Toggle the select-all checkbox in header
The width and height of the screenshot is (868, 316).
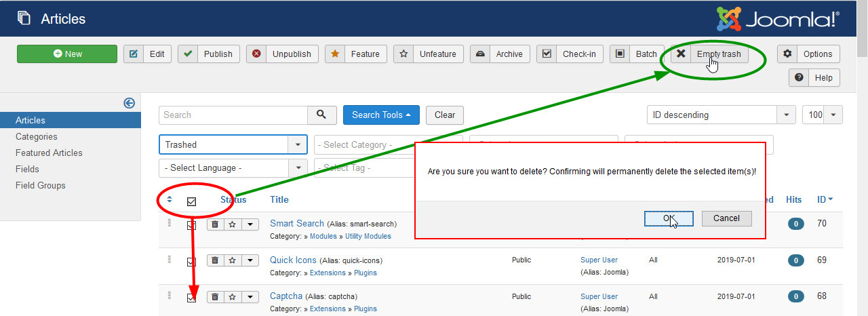point(191,201)
